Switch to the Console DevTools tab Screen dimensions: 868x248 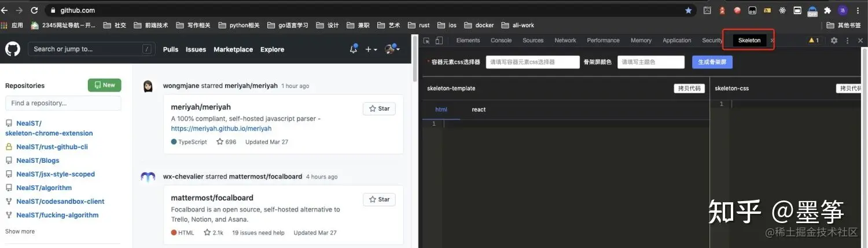coord(501,41)
